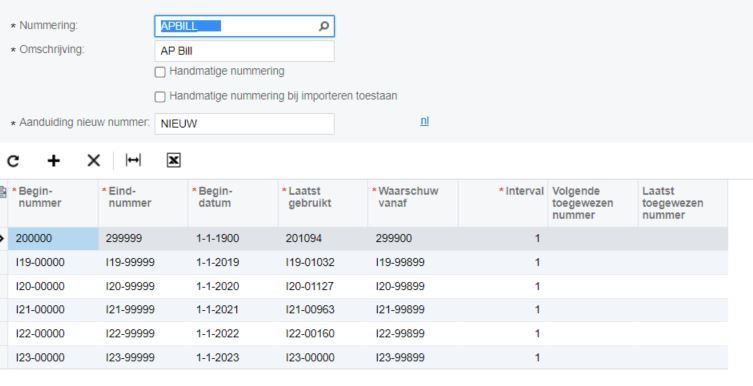Select the I21-00000 begin number cell
This screenshot has width=753, height=386.
point(53,310)
